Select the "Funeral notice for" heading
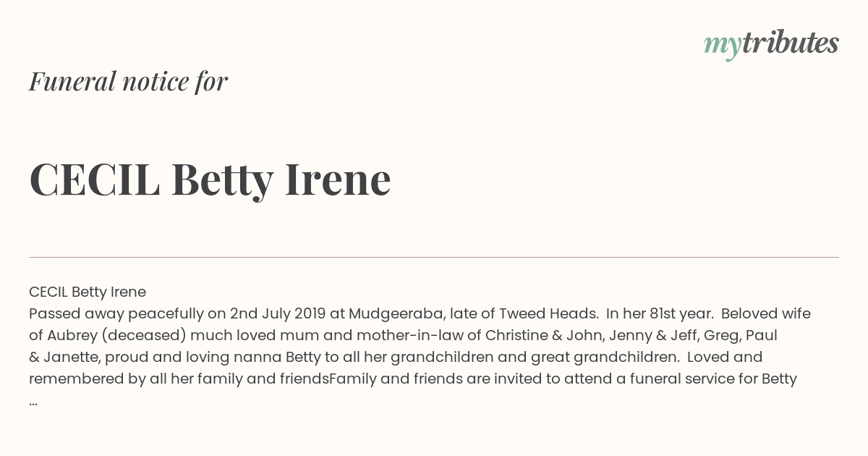This screenshot has width=868, height=456. point(128,81)
